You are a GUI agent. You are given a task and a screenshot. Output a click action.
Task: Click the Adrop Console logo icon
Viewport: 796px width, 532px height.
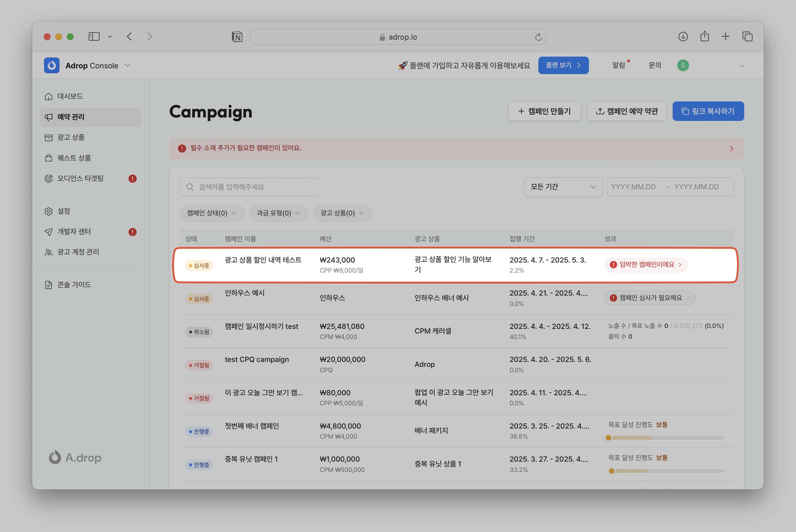pos(51,65)
